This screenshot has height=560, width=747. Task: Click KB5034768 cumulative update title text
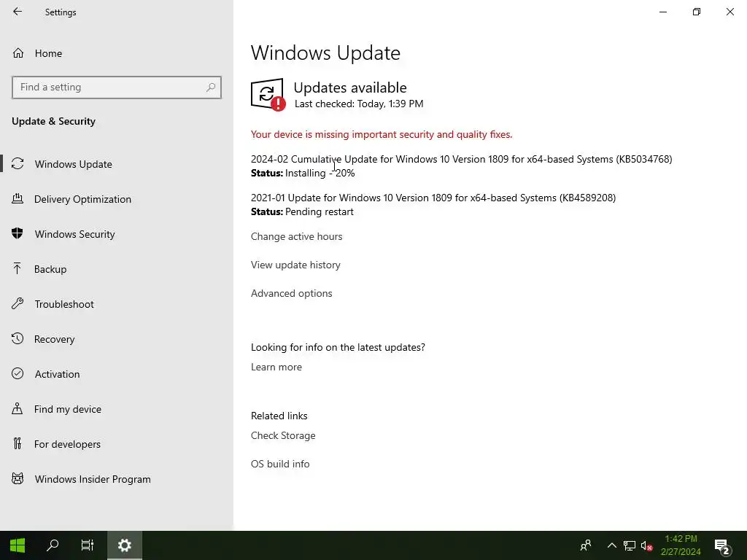461,159
